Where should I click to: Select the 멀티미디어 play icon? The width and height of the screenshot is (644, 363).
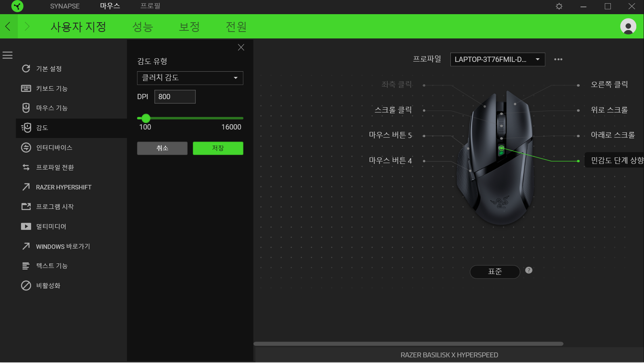pos(26,227)
